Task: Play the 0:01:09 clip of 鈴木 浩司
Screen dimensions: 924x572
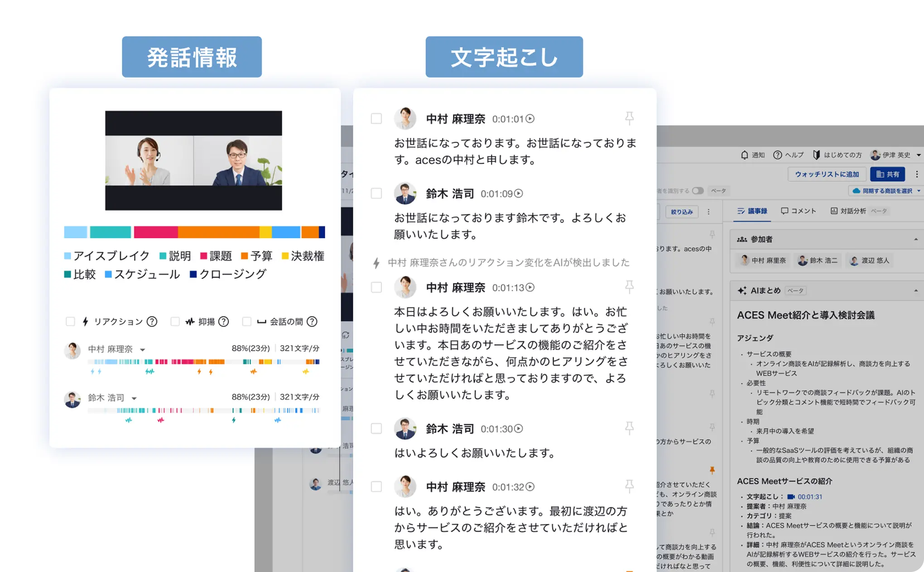Action: click(x=519, y=193)
